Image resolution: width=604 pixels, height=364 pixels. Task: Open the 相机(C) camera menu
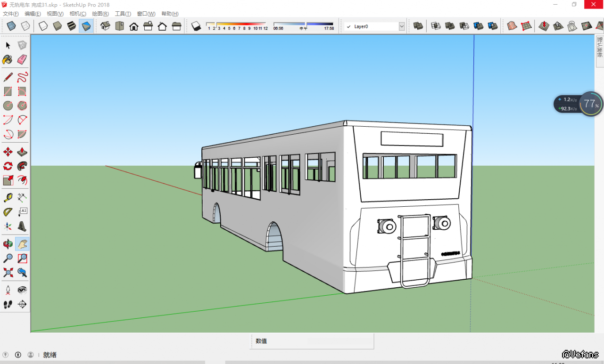tap(78, 14)
